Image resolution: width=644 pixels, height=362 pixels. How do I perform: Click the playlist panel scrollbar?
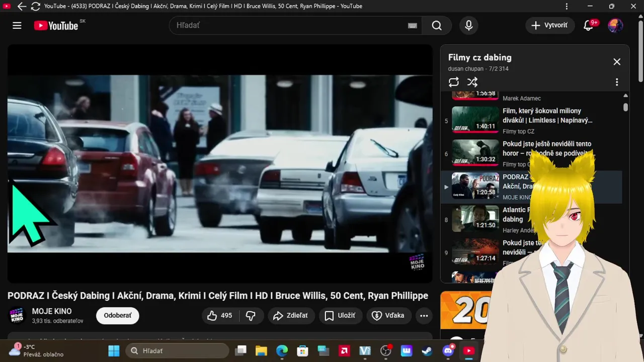tap(625, 107)
